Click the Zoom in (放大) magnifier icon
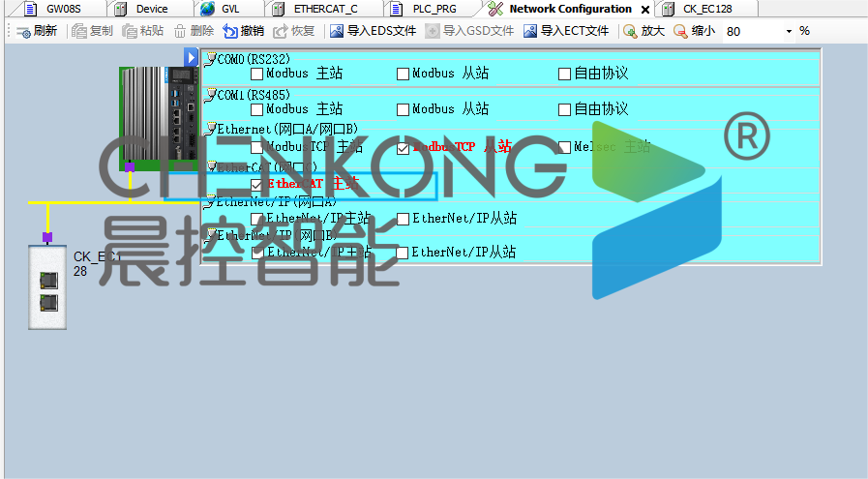Image resolution: width=868 pixels, height=479 pixels. pos(630,31)
